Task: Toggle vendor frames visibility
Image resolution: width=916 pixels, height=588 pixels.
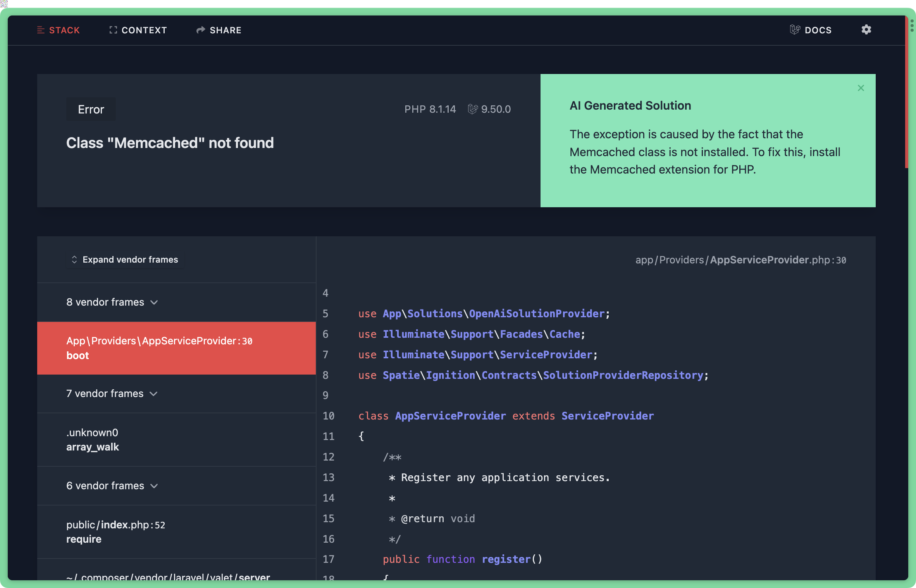Action: pos(124,259)
